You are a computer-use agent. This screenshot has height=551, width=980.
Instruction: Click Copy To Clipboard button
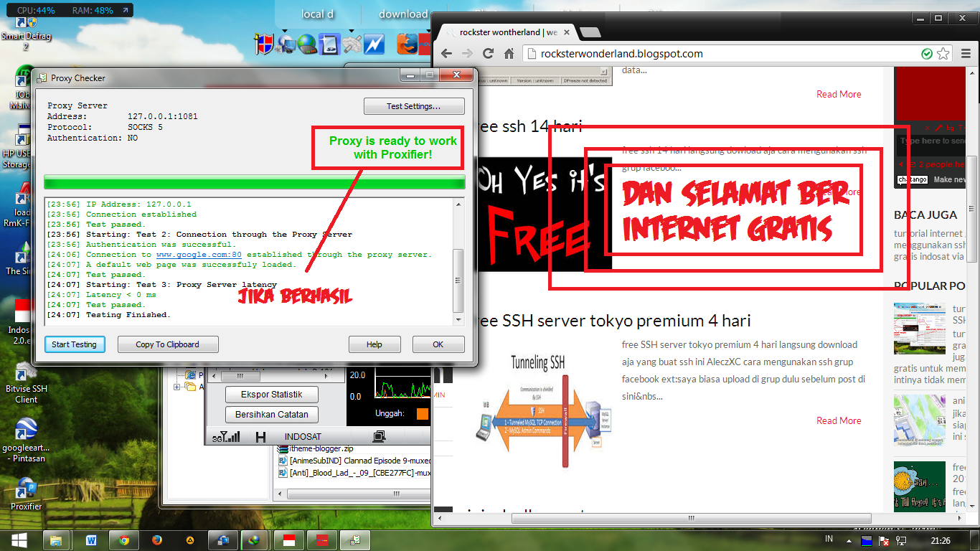click(x=168, y=344)
